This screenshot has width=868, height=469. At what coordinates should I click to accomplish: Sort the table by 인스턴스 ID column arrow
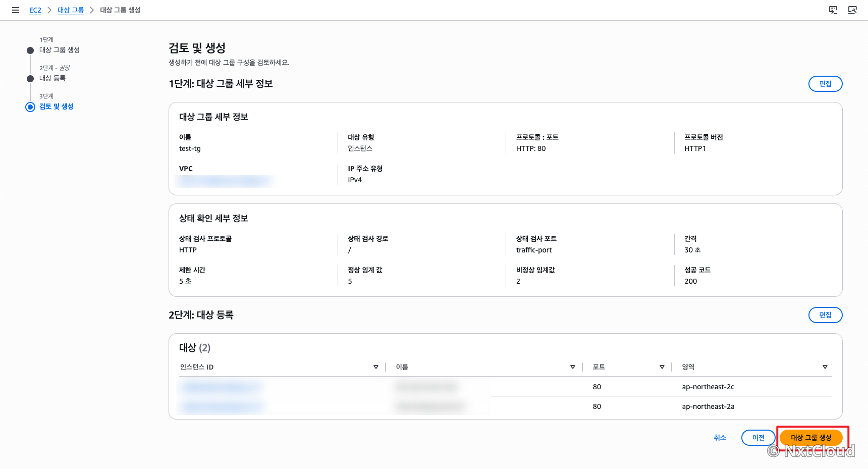click(x=376, y=367)
